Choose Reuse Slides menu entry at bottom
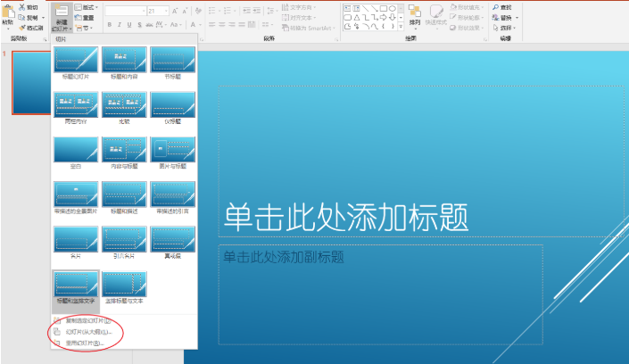 tap(86, 343)
